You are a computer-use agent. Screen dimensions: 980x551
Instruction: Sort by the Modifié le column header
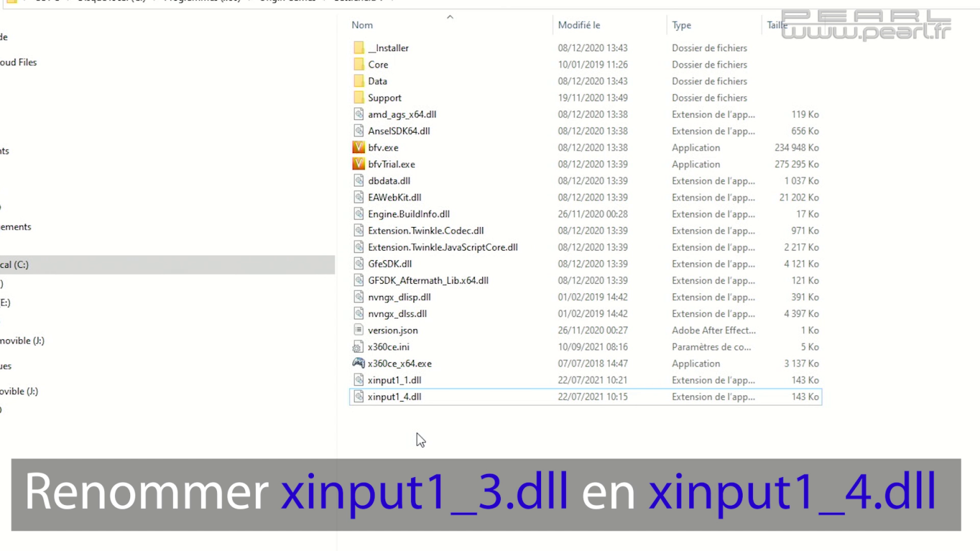(x=579, y=25)
